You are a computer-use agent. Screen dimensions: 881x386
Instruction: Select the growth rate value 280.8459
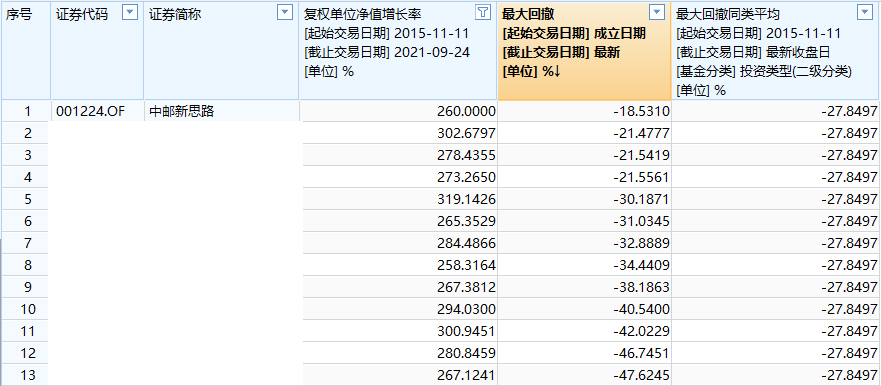[x=466, y=353]
